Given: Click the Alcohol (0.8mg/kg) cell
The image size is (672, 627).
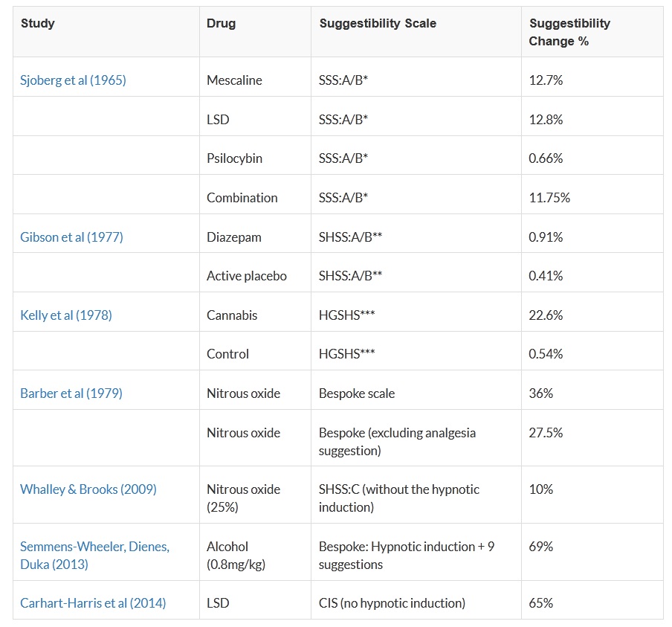Looking at the screenshot, I should pyautogui.click(x=238, y=555).
